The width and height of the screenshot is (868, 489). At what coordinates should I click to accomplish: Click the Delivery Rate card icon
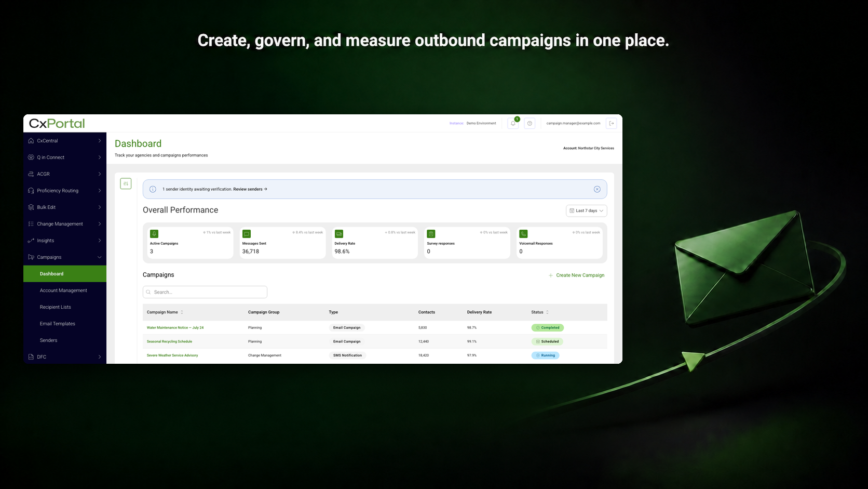click(339, 234)
